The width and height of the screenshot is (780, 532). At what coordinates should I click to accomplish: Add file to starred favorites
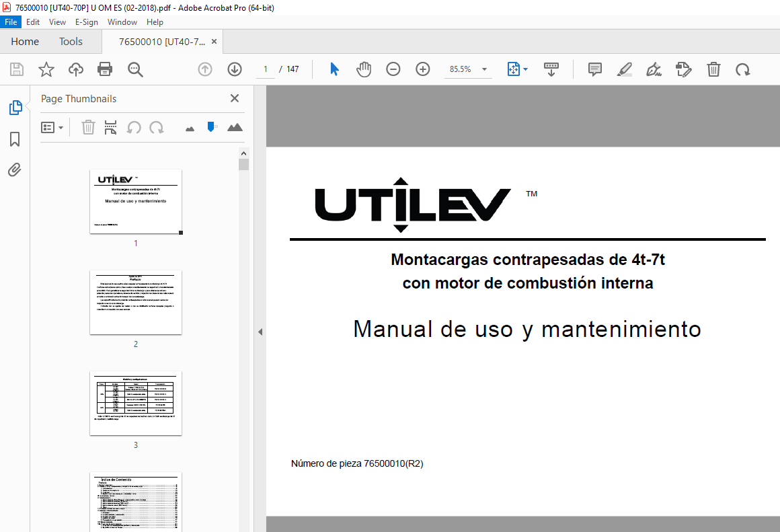[46, 69]
